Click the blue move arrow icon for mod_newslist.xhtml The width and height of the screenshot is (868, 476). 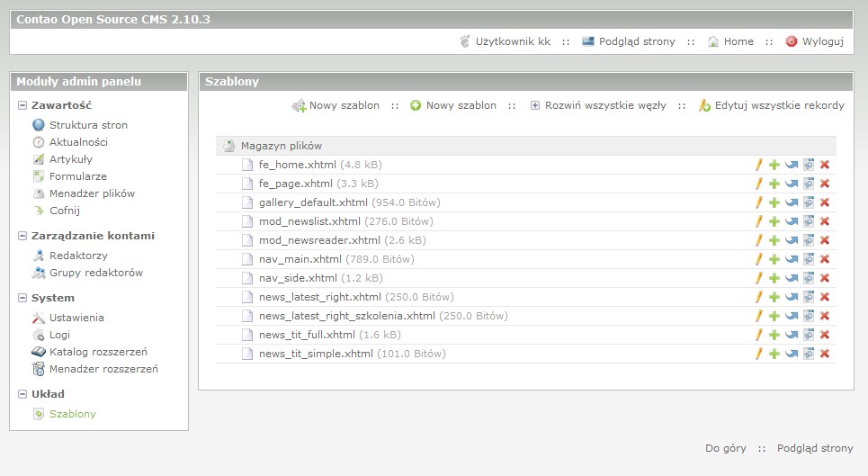tap(792, 221)
